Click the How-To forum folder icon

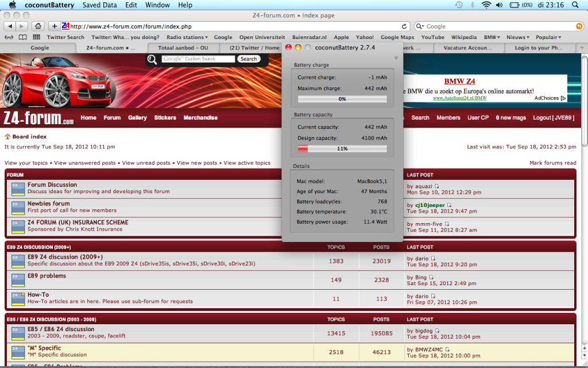point(18,299)
